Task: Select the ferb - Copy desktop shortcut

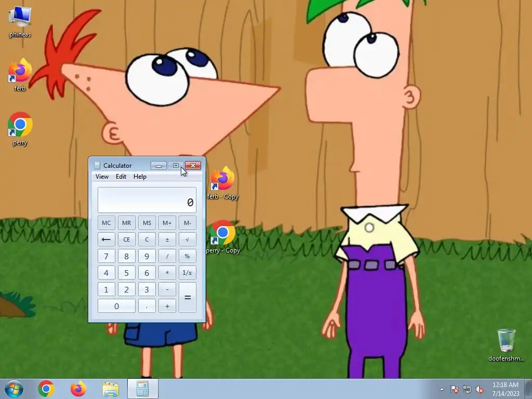Action: point(222,183)
